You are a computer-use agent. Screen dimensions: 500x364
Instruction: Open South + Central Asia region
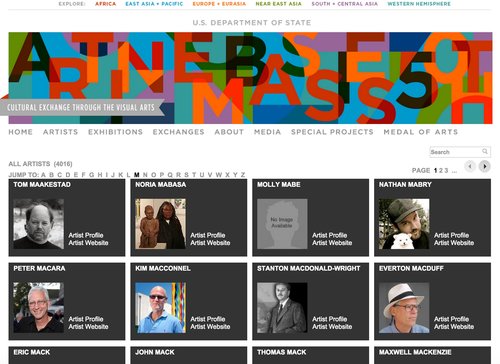tap(345, 4)
